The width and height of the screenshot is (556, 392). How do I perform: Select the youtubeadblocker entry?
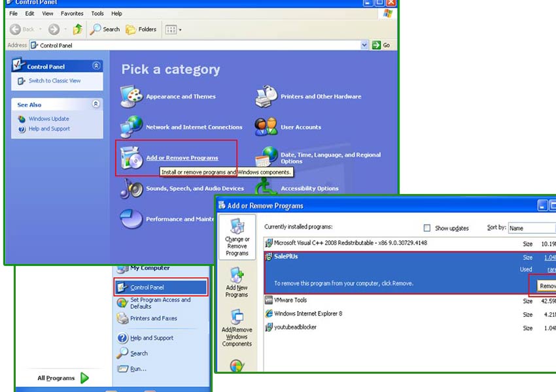pyautogui.click(x=410, y=327)
